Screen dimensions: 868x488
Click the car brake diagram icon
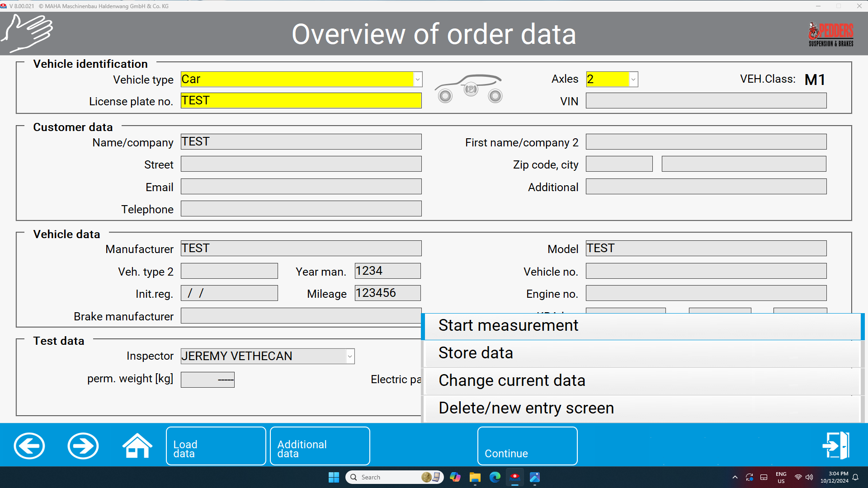(x=469, y=89)
